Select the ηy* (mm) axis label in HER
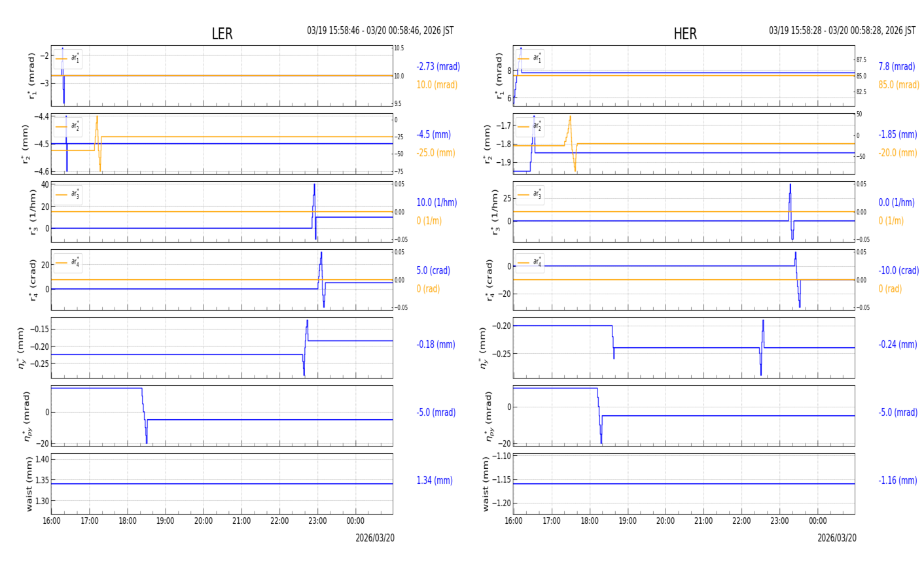924x565 pixels. click(x=483, y=348)
